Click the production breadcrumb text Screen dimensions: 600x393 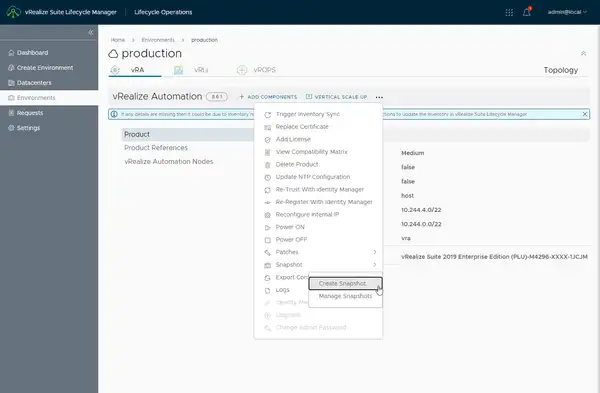204,40
